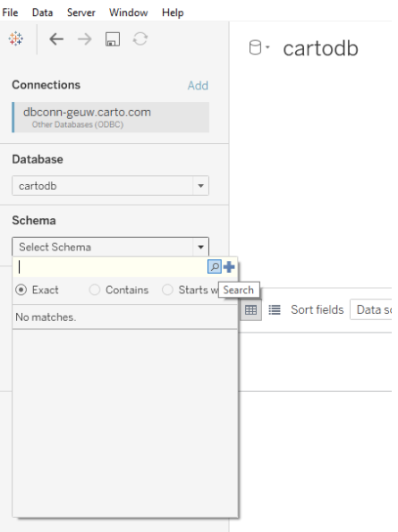Viewport: 398px width, 532px height.
Task: Select the Contains radio button
Action: click(x=95, y=290)
